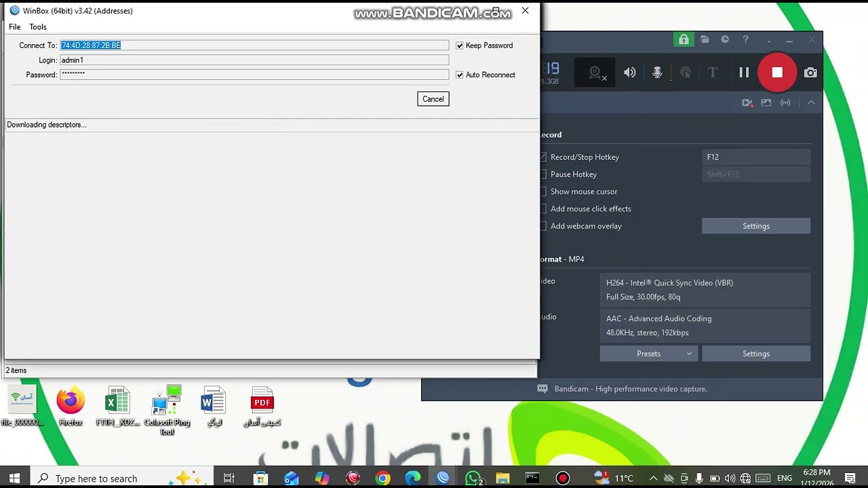Pause the Bandicam recording

(744, 73)
